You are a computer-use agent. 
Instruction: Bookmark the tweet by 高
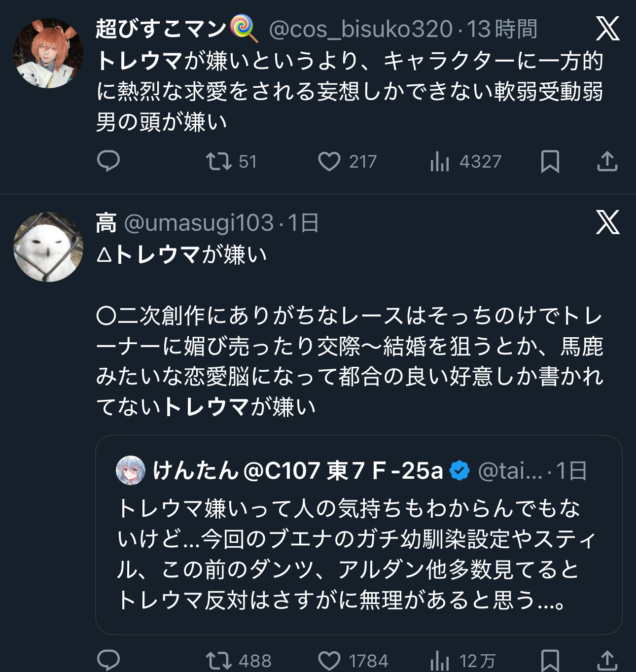pos(550,660)
